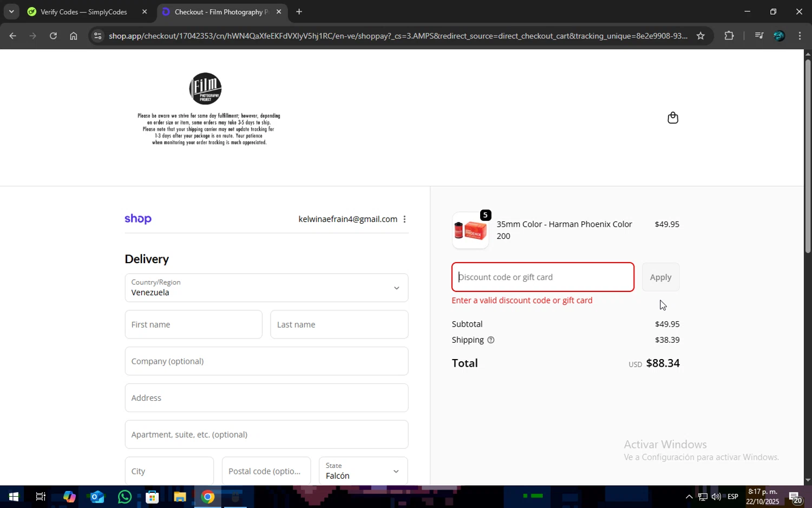Screen dimensions: 812x508
Task: Click the Postal code field
Action: pos(266,471)
